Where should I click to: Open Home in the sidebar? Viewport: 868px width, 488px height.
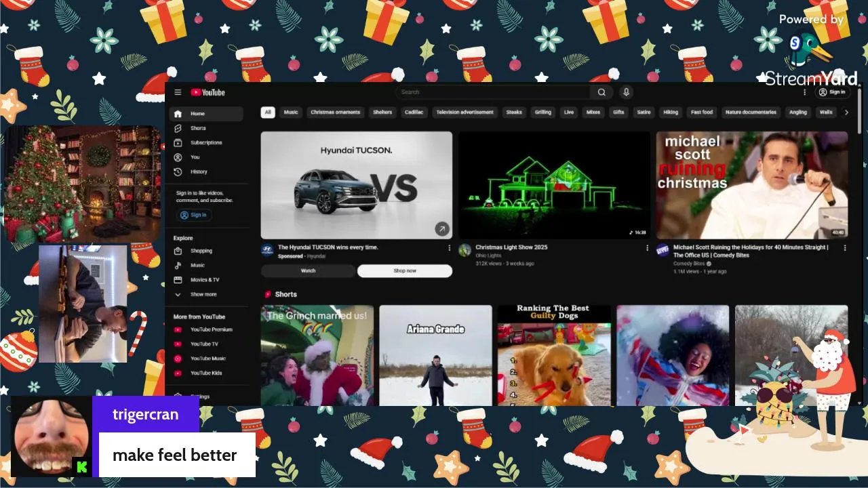click(207, 114)
